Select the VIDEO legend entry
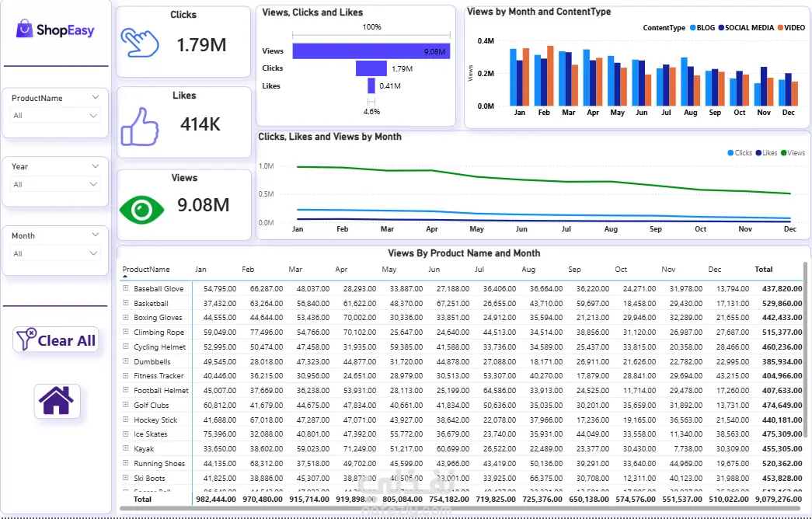 click(x=791, y=28)
